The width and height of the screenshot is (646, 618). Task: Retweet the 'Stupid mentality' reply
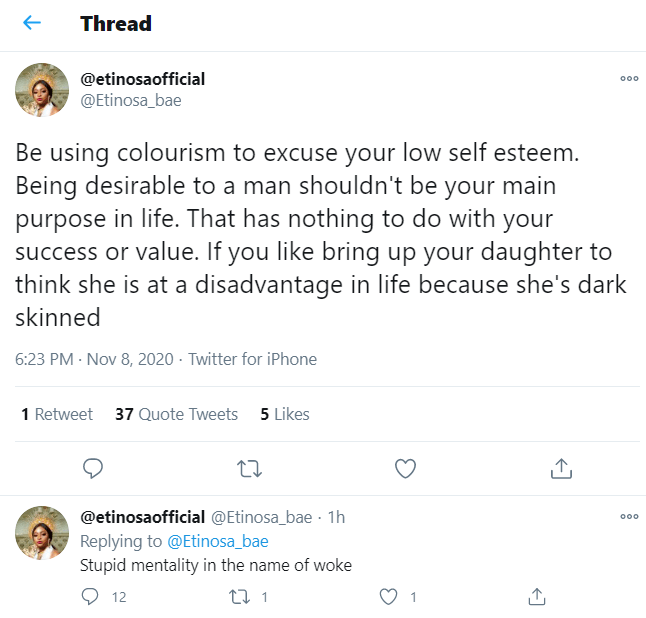[x=239, y=597]
